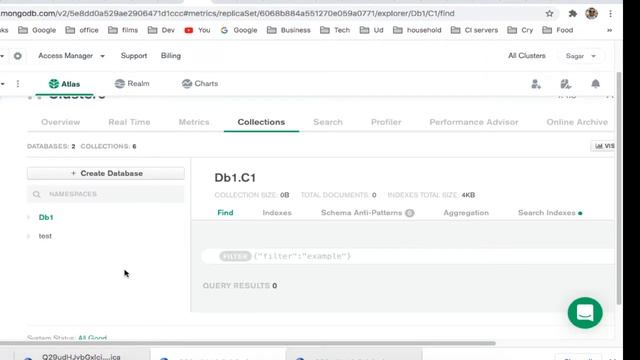Expand the Db1 database tree

click(x=29, y=218)
